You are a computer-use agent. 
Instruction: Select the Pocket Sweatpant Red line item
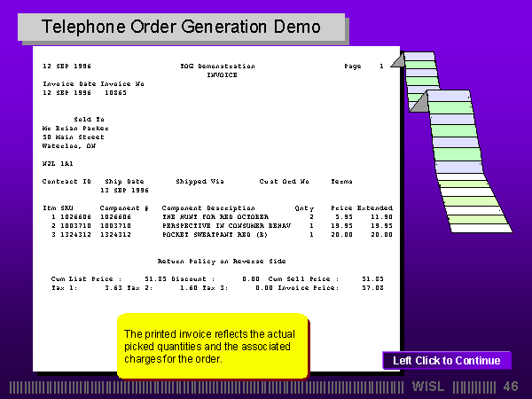(215, 235)
